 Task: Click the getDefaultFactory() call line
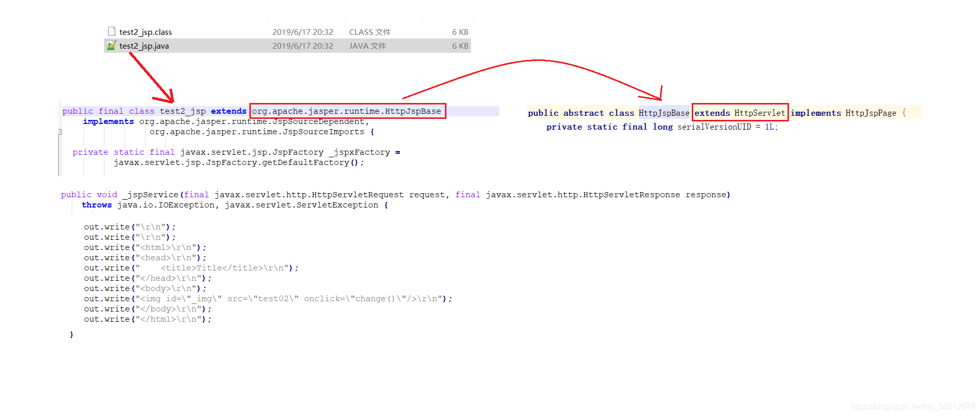click(239, 162)
